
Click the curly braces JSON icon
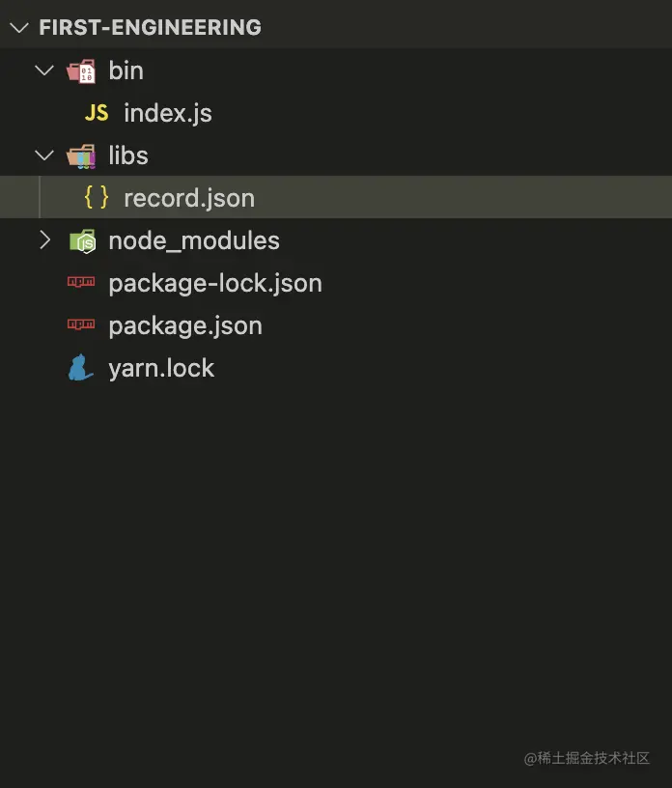[97, 197]
